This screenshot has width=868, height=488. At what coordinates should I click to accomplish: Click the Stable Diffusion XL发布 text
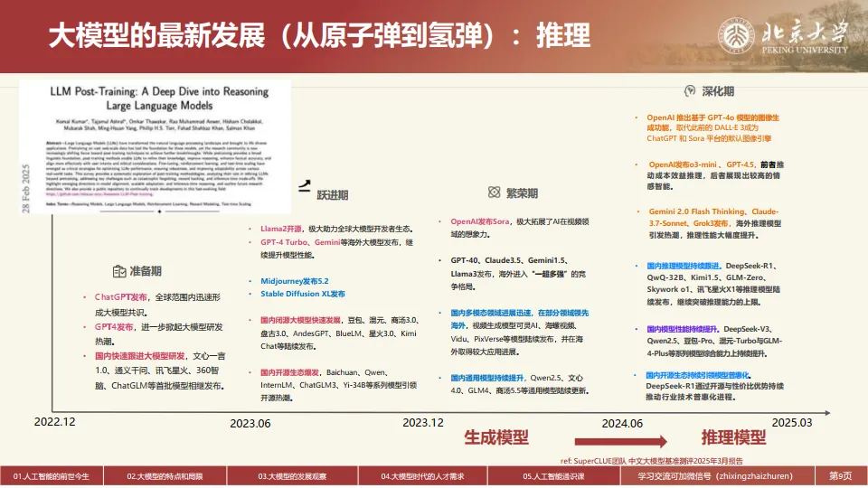click(x=303, y=294)
